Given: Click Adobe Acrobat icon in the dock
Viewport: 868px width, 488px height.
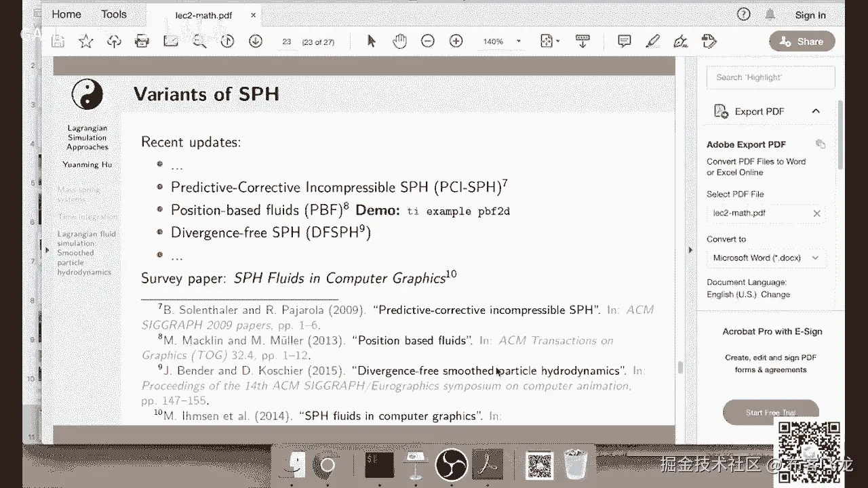Looking at the screenshot, I should [x=488, y=464].
